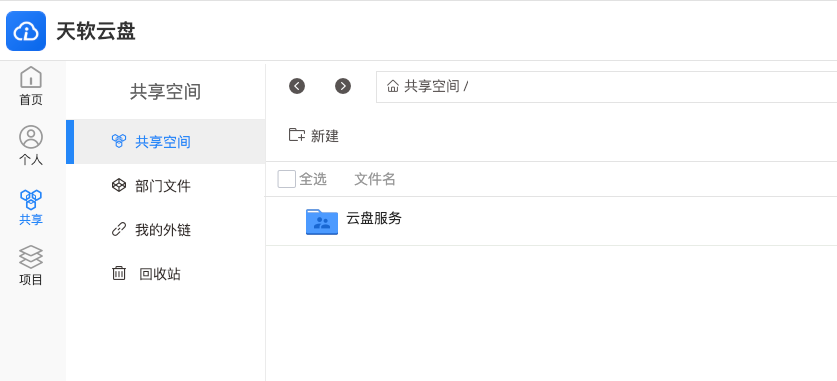The image size is (837, 381).
Task: Click the home icon in the path bar
Action: 393,86
